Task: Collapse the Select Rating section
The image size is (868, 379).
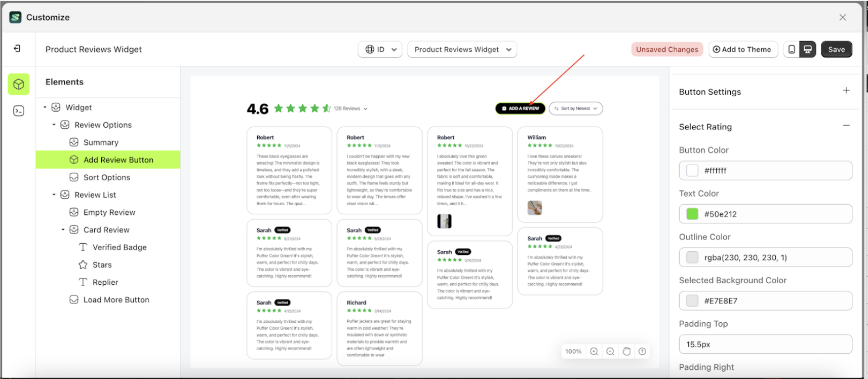Action: point(846,126)
